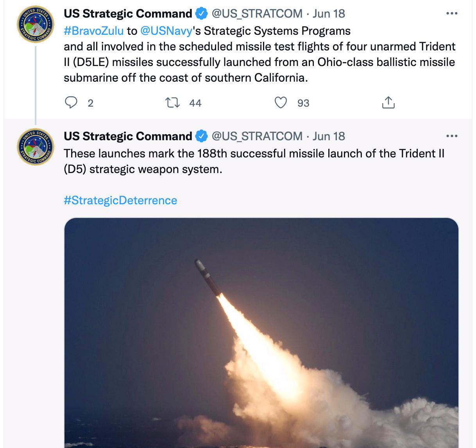Click the verified badge on first tweet
476x448 pixels.
pos(201,14)
